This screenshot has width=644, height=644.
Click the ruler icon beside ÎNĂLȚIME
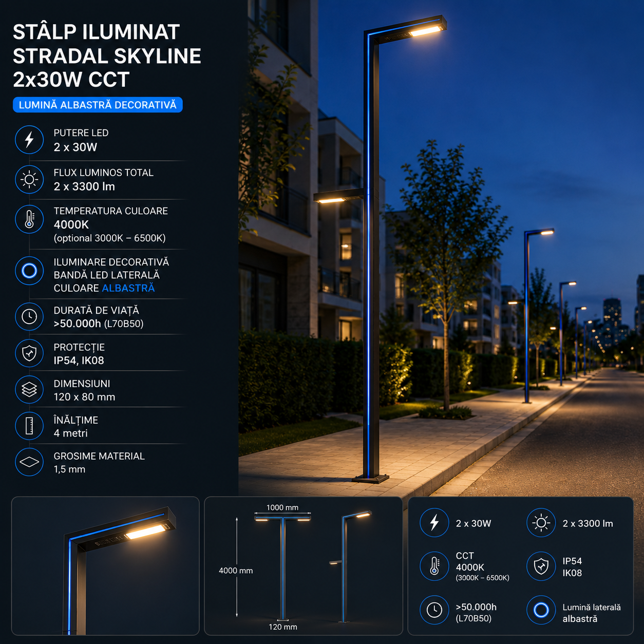tap(29, 426)
